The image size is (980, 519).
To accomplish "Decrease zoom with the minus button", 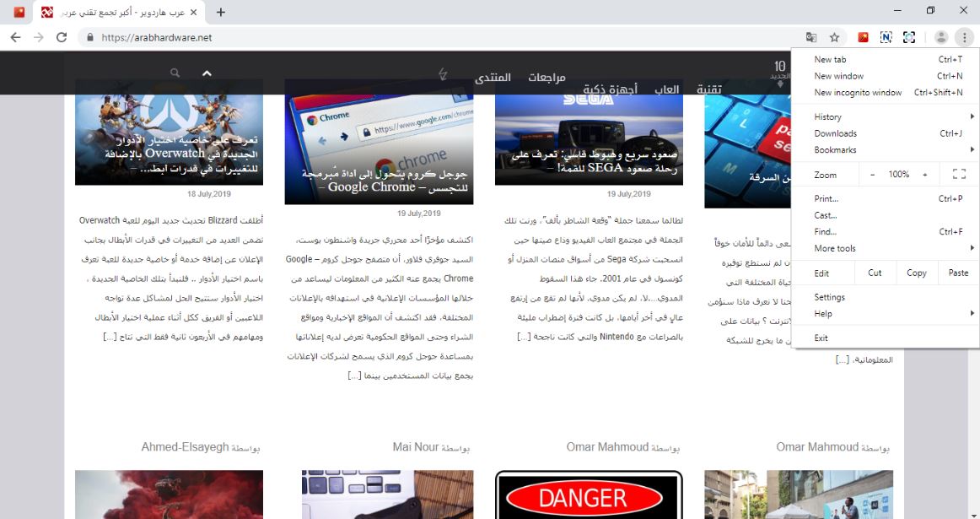I will 873,175.
